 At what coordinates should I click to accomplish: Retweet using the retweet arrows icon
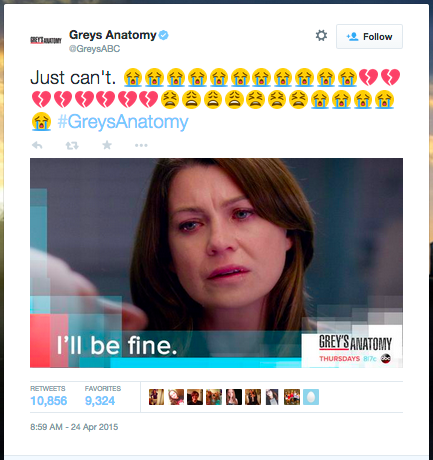[72, 145]
